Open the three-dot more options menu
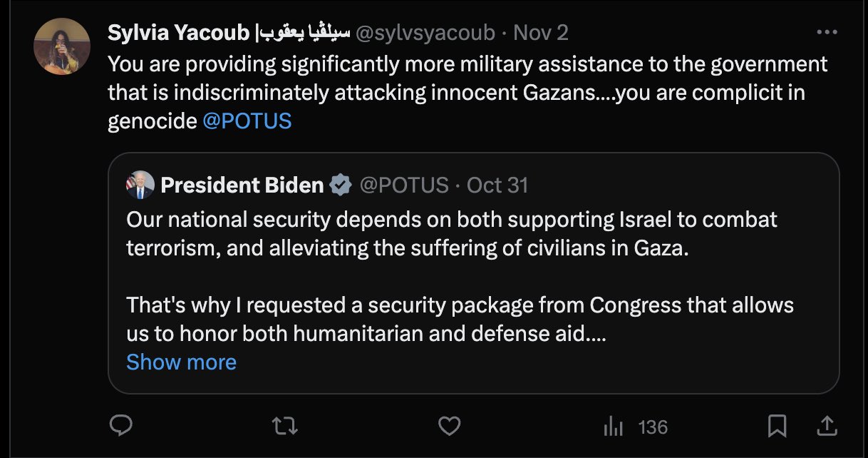 click(x=827, y=33)
